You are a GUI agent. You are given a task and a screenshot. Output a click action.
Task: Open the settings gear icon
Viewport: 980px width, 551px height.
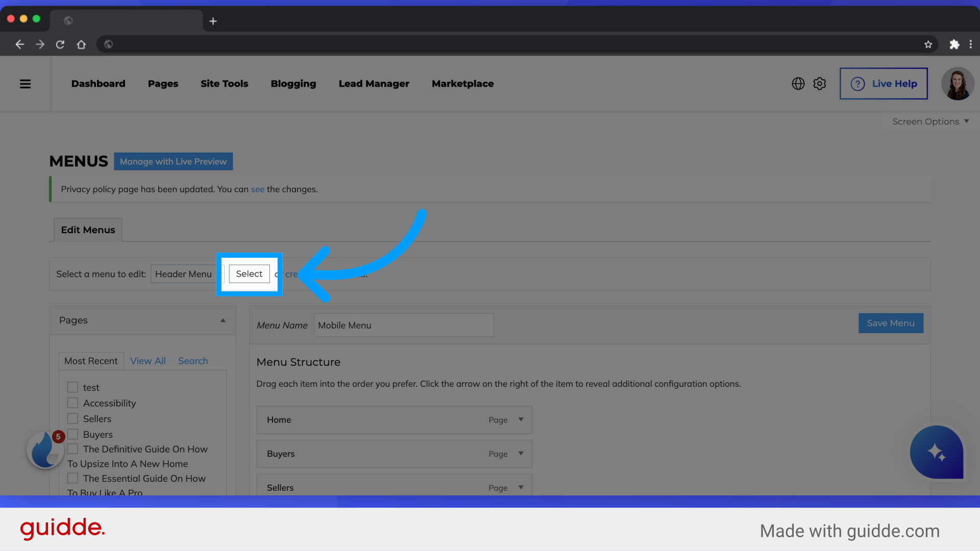[819, 84]
